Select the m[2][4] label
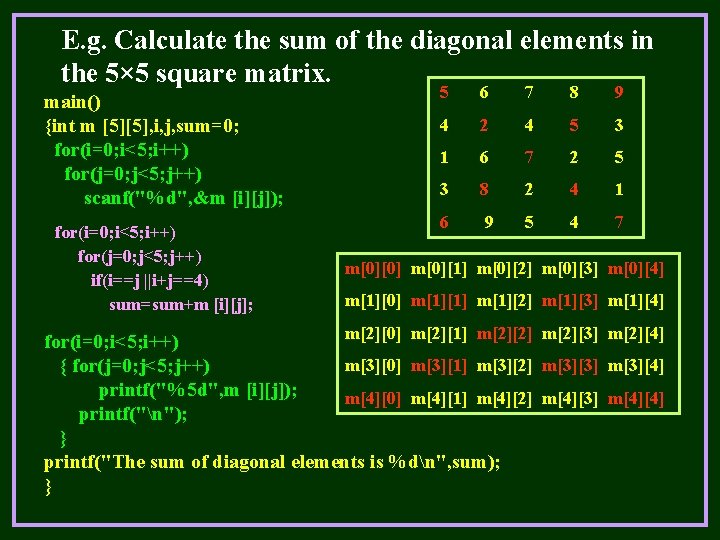This screenshot has height=540, width=720. (x=636, y=334)
